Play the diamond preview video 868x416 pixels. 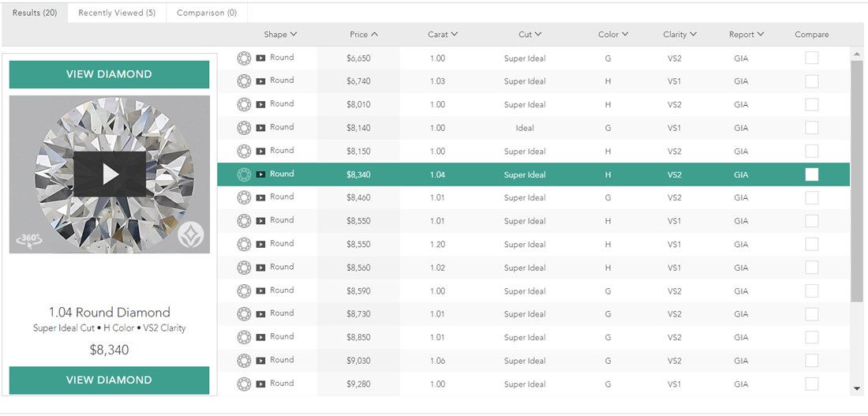(110, 174)
